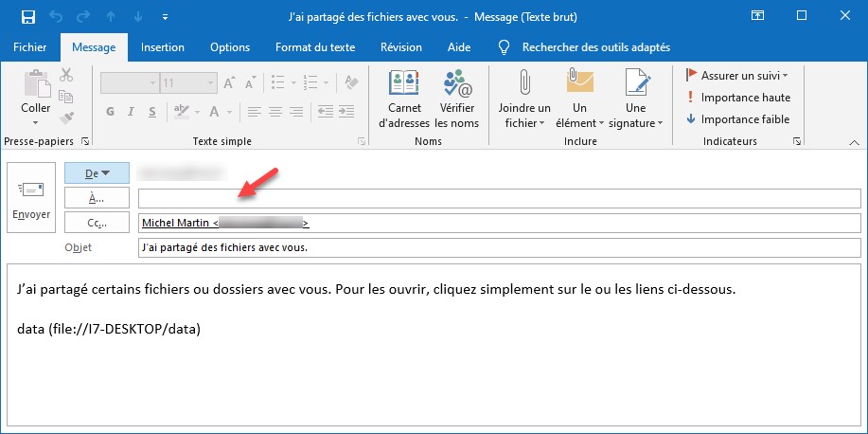Click the decrease font size icon

coord(250,83)
